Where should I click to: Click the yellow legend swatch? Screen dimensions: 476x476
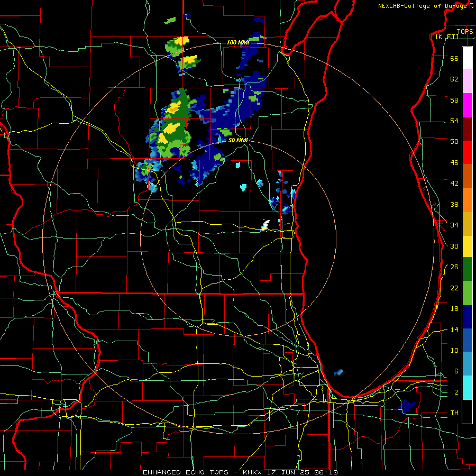(467, 246)
